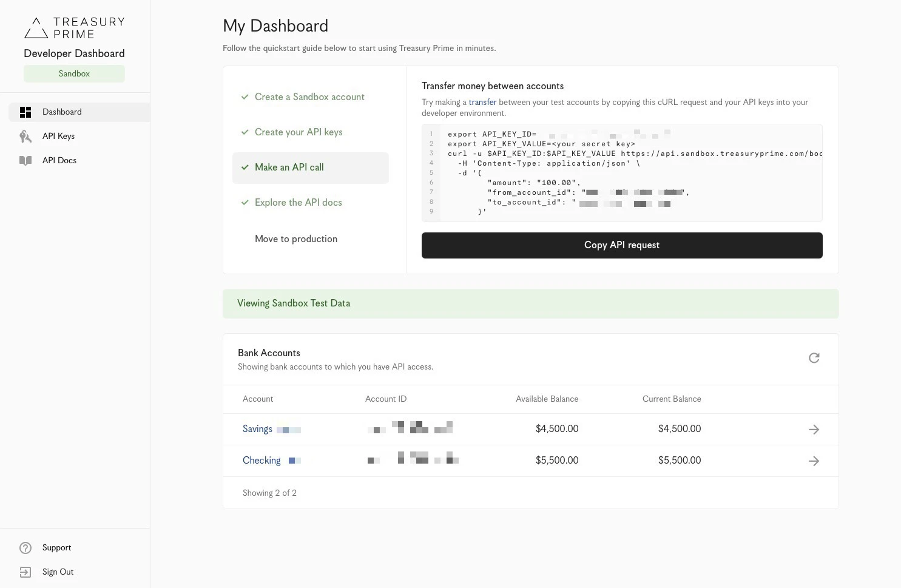This screenshot has width=901, height=588.
Task: Click the Sandbox environment badge
Action: click(x=74, y=73)
